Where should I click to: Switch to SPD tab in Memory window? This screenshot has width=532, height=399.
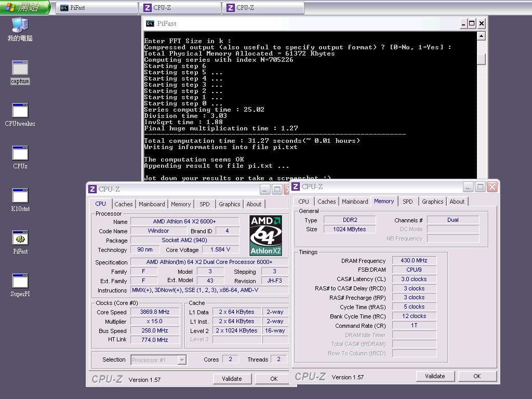tap(407, 202)
